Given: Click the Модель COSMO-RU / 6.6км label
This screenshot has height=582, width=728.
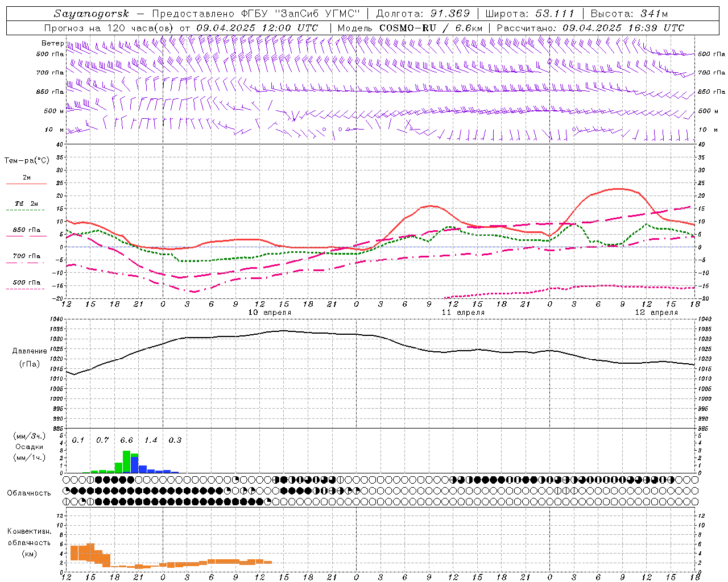Looking at the screenshot, I should tap(409, 28).
